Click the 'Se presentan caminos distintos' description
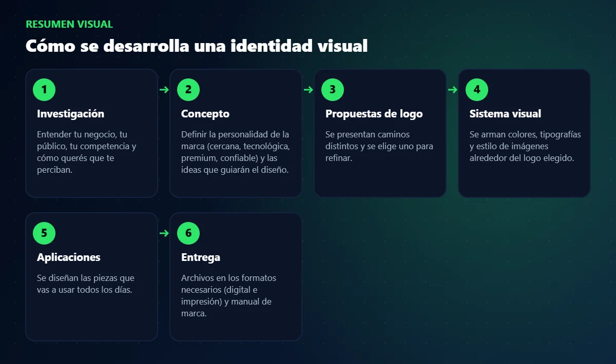Screen dimensions: 616x364 (x=379, y=146)
